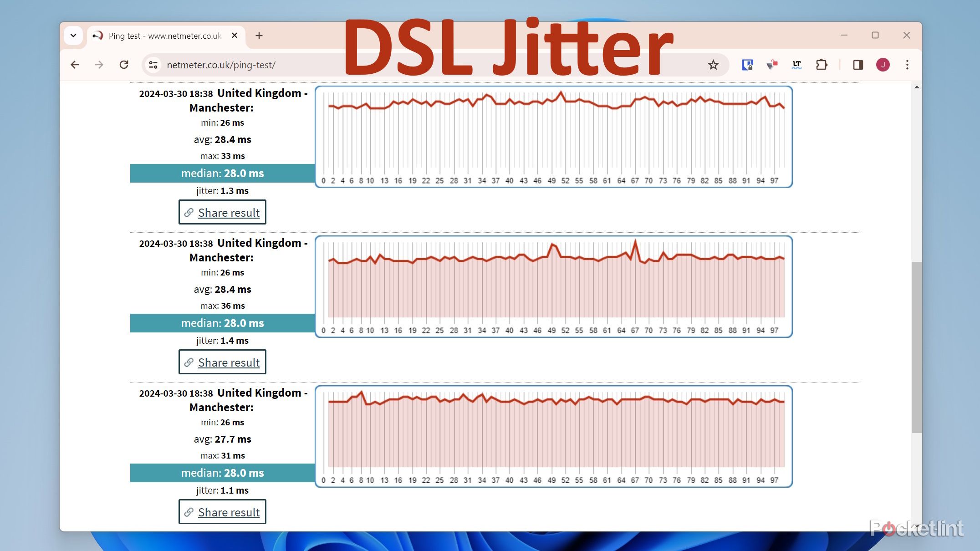
Task: Open the Extensions puzzle icon
Action: [822, 65]
